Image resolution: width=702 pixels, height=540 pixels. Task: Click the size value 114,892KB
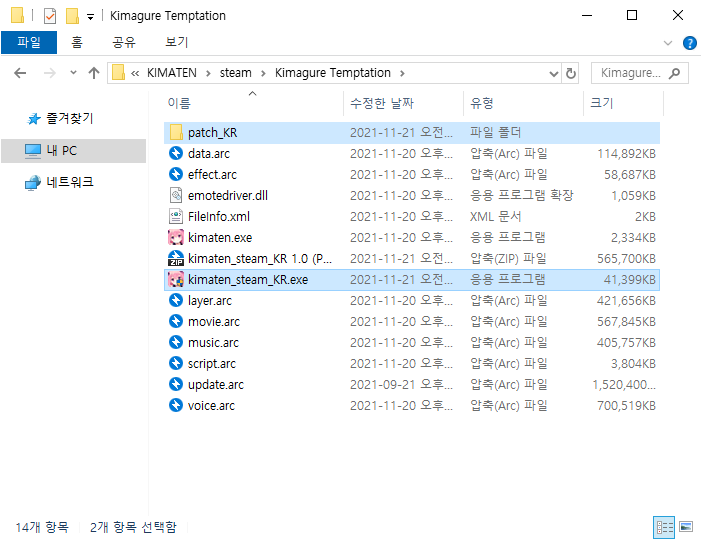tap(626, 154)
